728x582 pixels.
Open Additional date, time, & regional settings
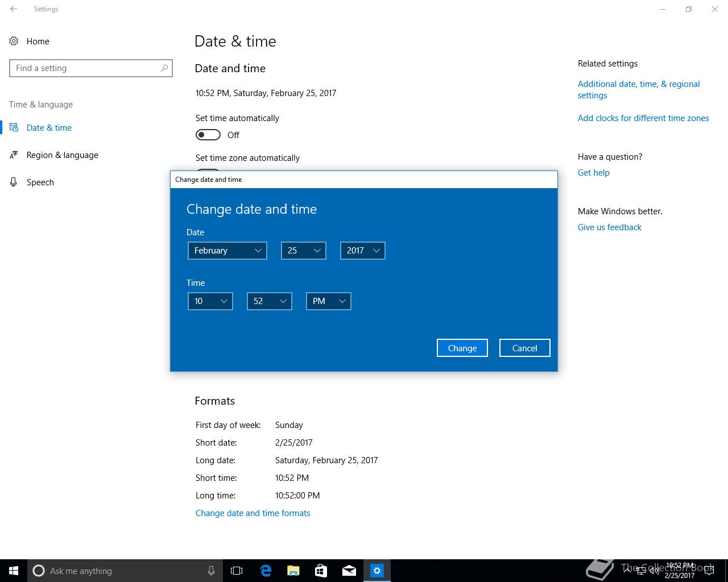point(639,90)
